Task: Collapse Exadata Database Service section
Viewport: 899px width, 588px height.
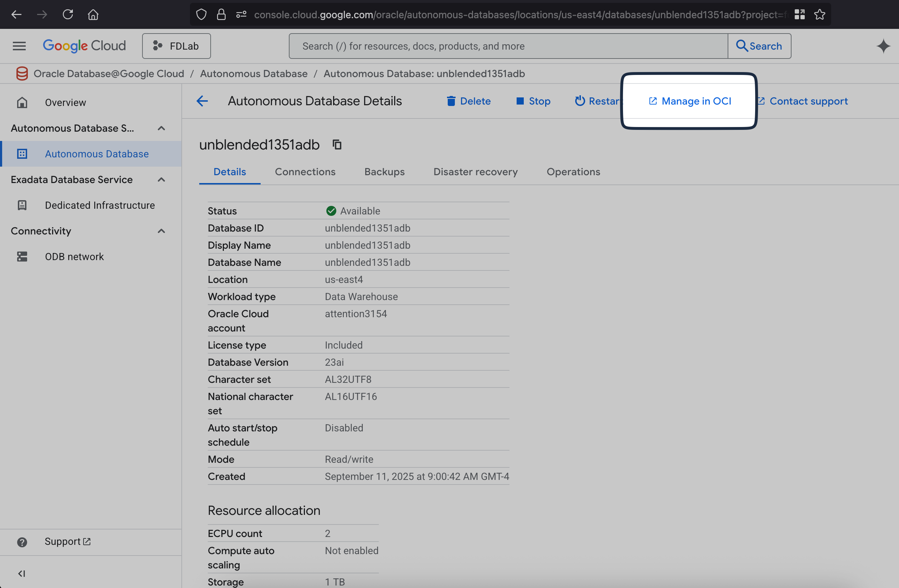Action: point(161,179)
